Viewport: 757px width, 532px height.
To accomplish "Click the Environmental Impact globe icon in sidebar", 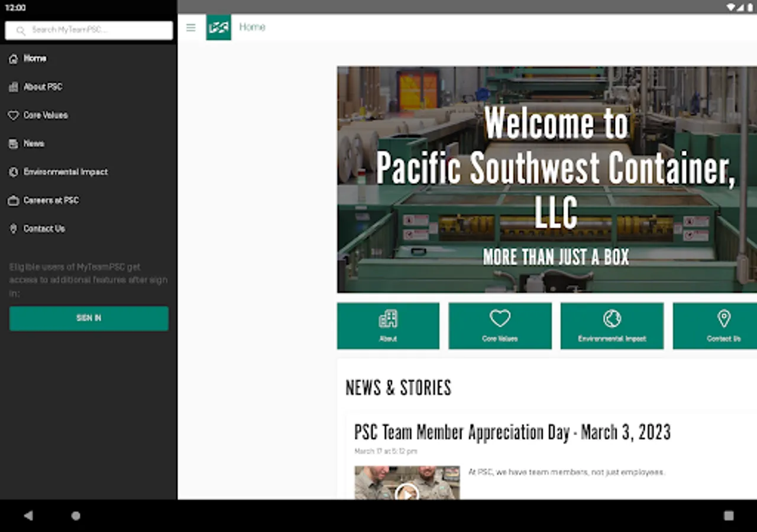I will click(x=13, y=172).
